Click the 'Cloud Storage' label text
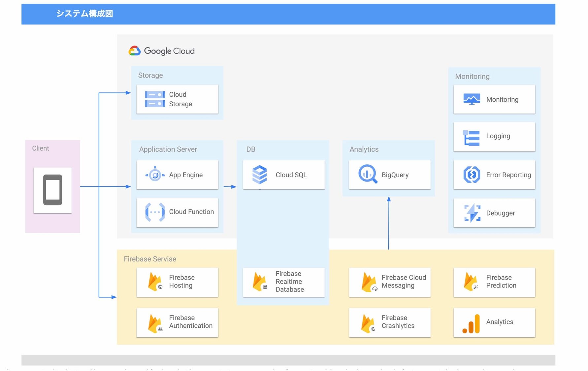This screenshot has height=371, width=588. point(180,99)
